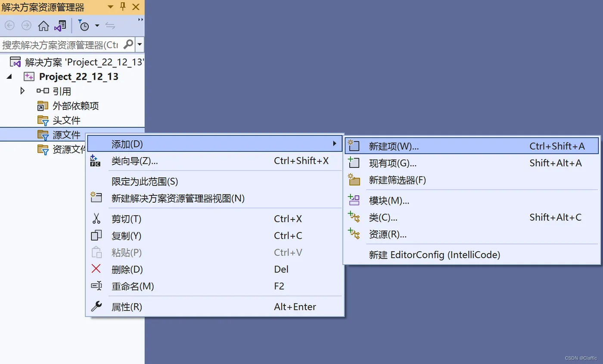Viewport: 603px width, 364px height.
Task: Select the 外部依赖项 folder
Action: click(76, 106)
